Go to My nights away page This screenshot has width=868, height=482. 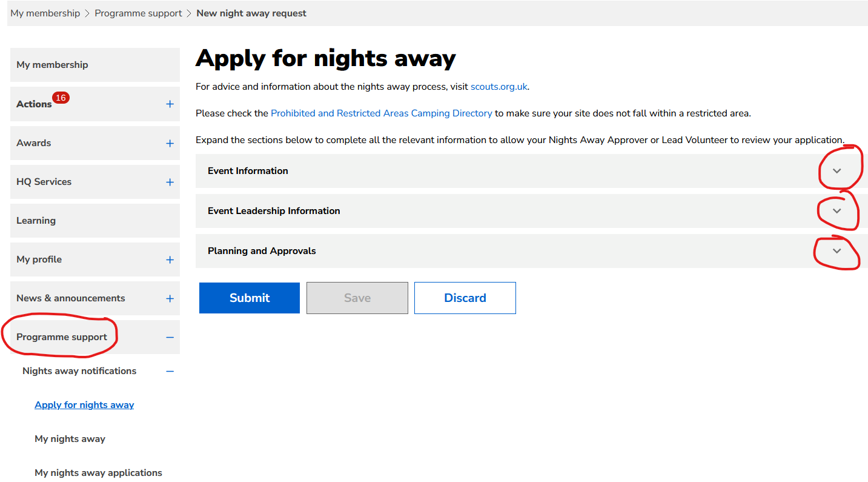70,439
